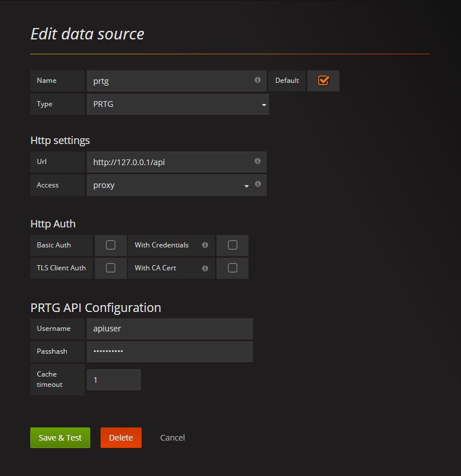
Task: Click the Default label
Action: [287, 81]
